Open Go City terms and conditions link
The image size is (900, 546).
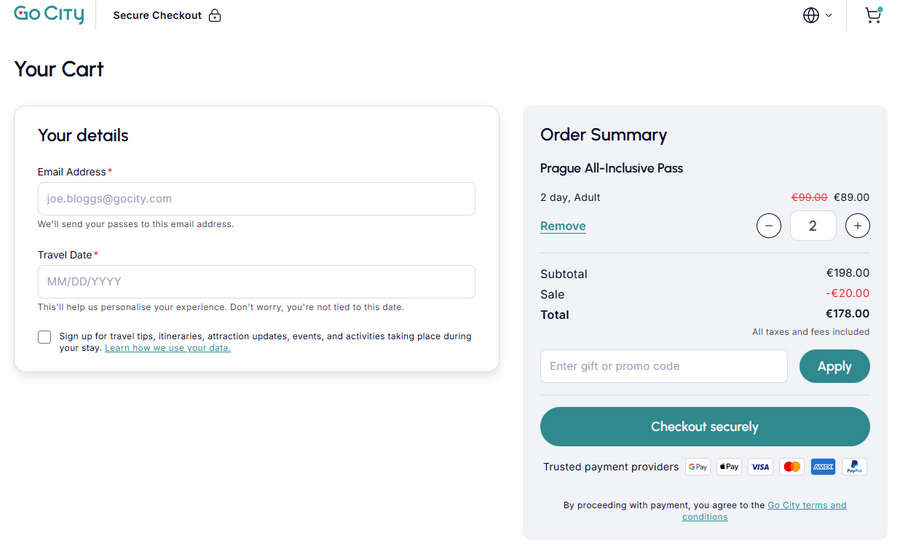(806, 505)
